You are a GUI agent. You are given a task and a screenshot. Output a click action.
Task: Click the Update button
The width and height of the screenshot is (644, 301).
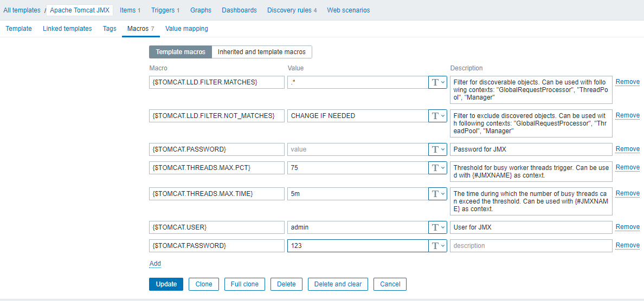(x=166, y=284)
